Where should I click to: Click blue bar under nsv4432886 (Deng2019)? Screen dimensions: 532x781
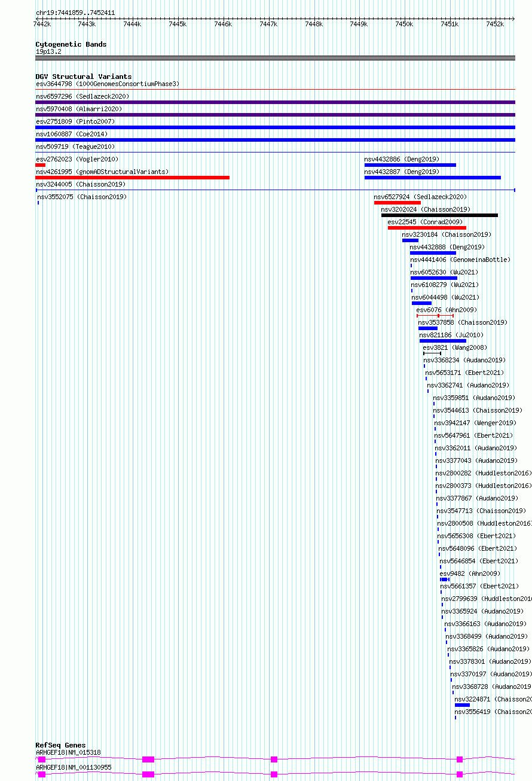[410, 165]
